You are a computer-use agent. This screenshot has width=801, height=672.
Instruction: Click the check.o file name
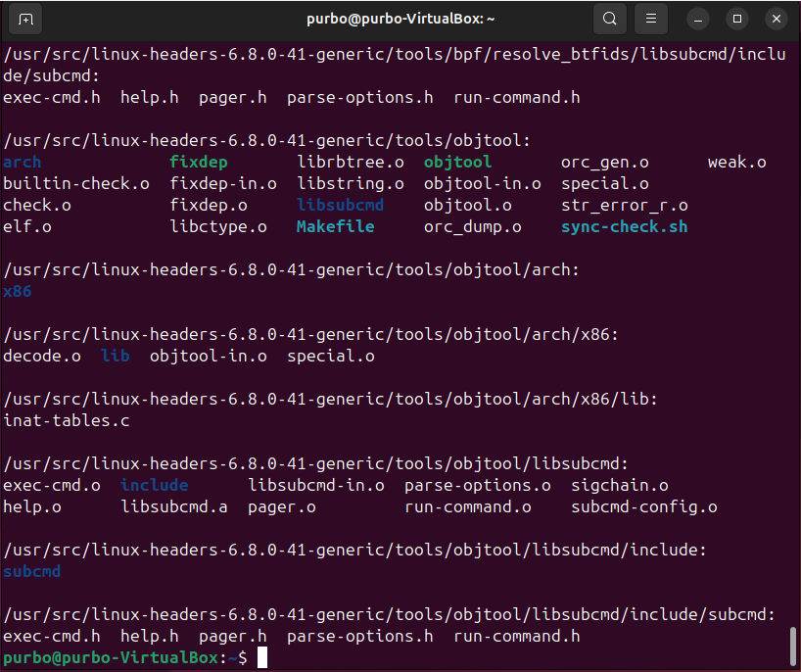[37, 205]
